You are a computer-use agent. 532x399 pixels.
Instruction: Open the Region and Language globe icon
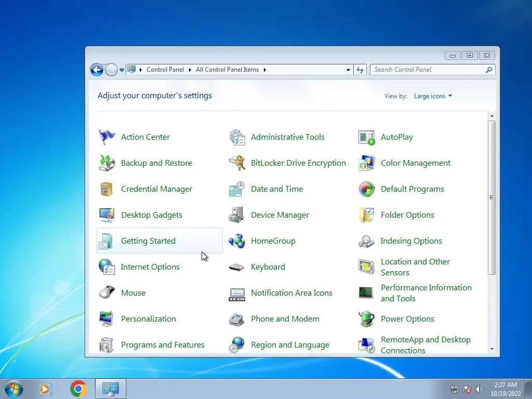click(x=237, y=345)
